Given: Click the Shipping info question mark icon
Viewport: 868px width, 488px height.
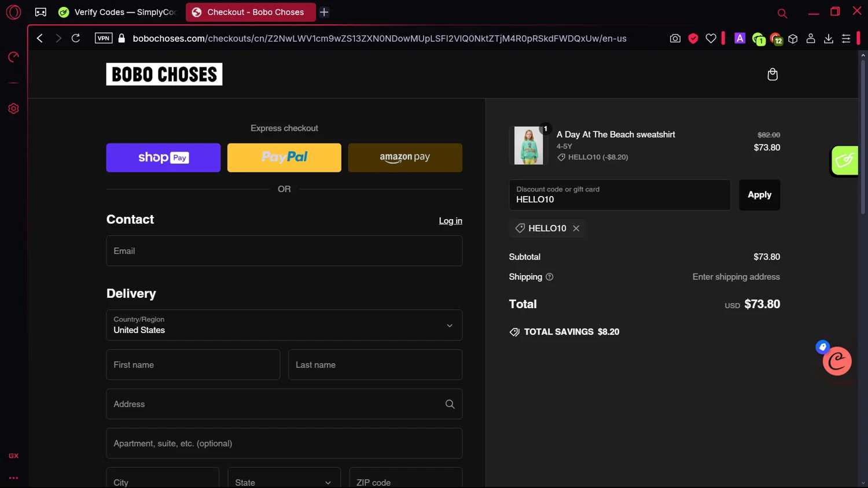Looking at the screenshot, I should coord(550,277).
